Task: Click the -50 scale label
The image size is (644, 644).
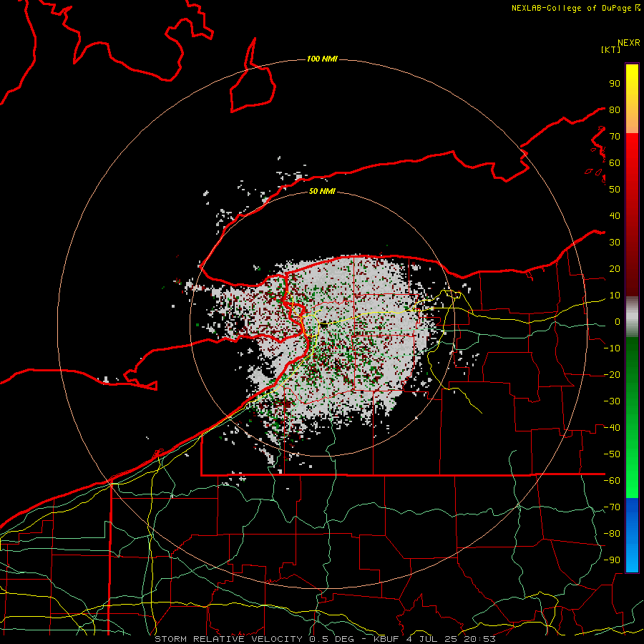Action: pyautogui.click(x=612, y=454)
